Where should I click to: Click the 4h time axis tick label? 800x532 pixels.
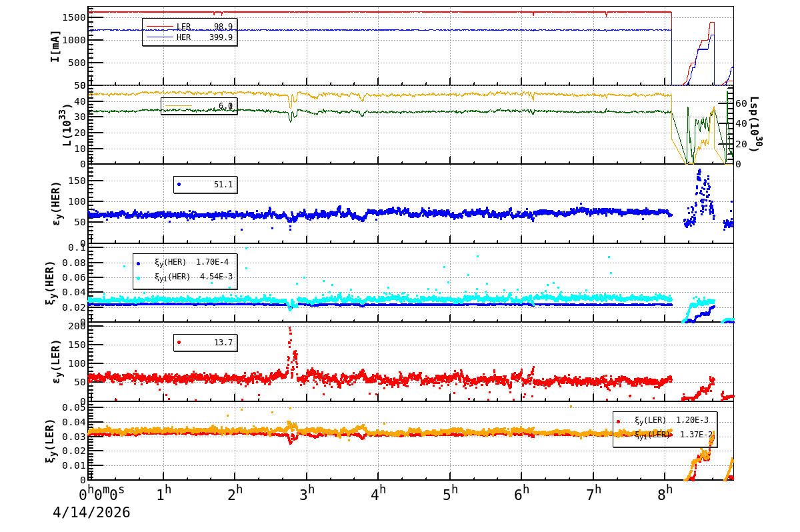click(x=379, y=494)
